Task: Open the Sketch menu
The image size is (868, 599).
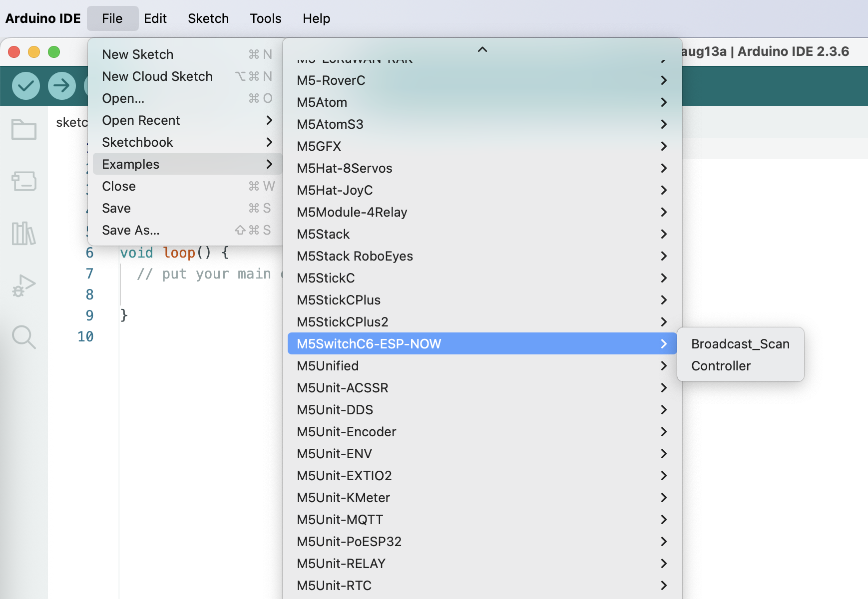Action: coord(208,18)
